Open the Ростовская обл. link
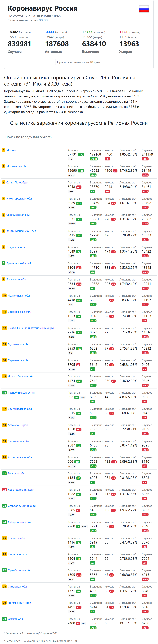This screenshot has height=644, width=158. pyautogui.click(x=17, y=279)
